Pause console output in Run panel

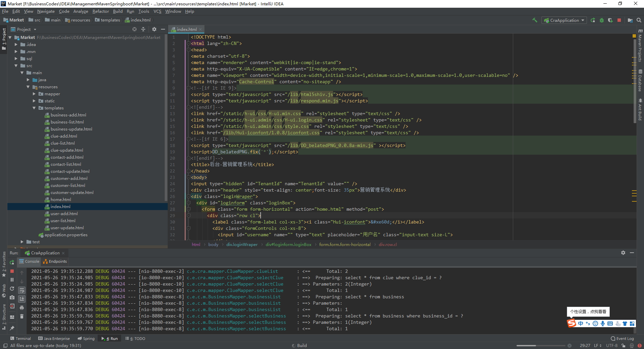pyautogui.click(x=12, y=280)
